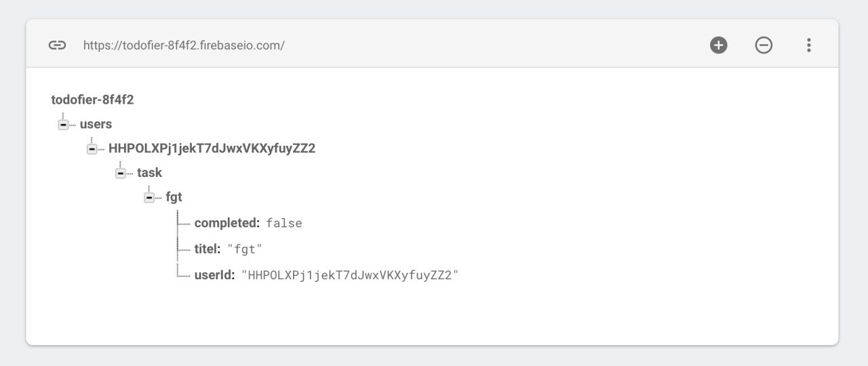This screenshot has width=868, height=366.
Task: Open the three-dot overflow menu
Action: [808, 45]
